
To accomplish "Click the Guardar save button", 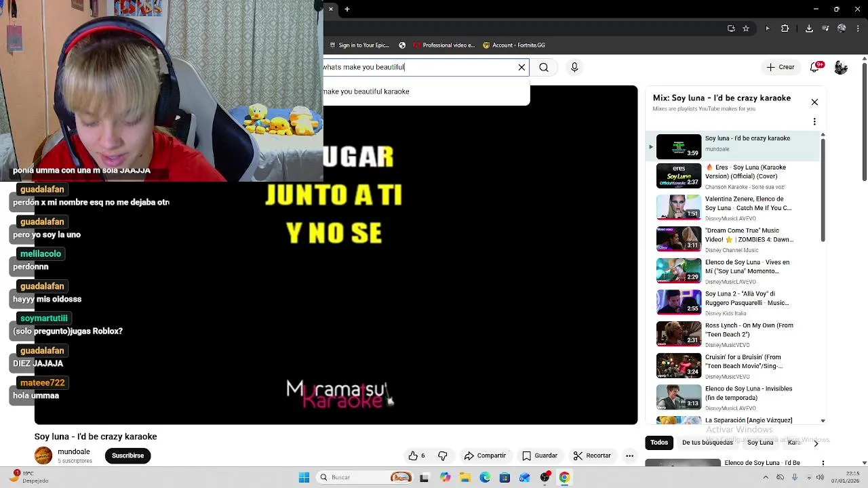I will tap(540, 455).
